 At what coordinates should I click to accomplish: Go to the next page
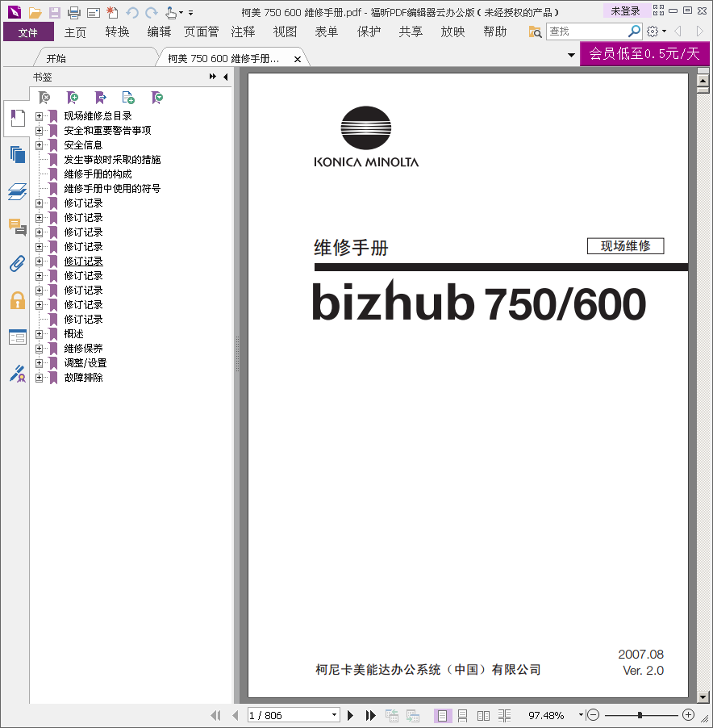351,715
